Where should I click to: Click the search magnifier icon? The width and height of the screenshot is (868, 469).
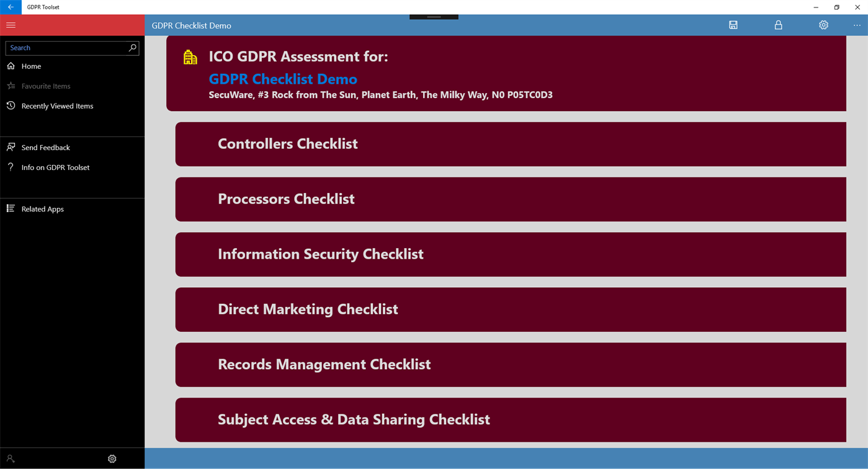coord(132,48)
